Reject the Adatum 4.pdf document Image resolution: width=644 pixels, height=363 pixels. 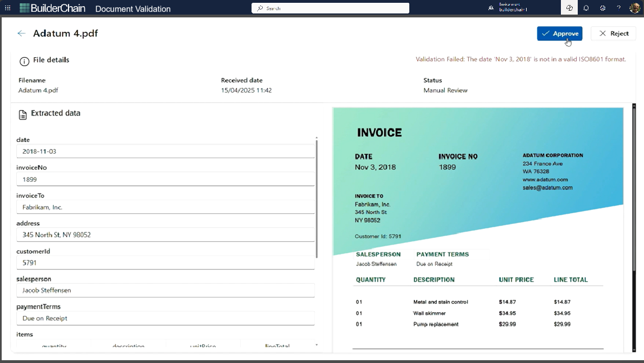613,34
